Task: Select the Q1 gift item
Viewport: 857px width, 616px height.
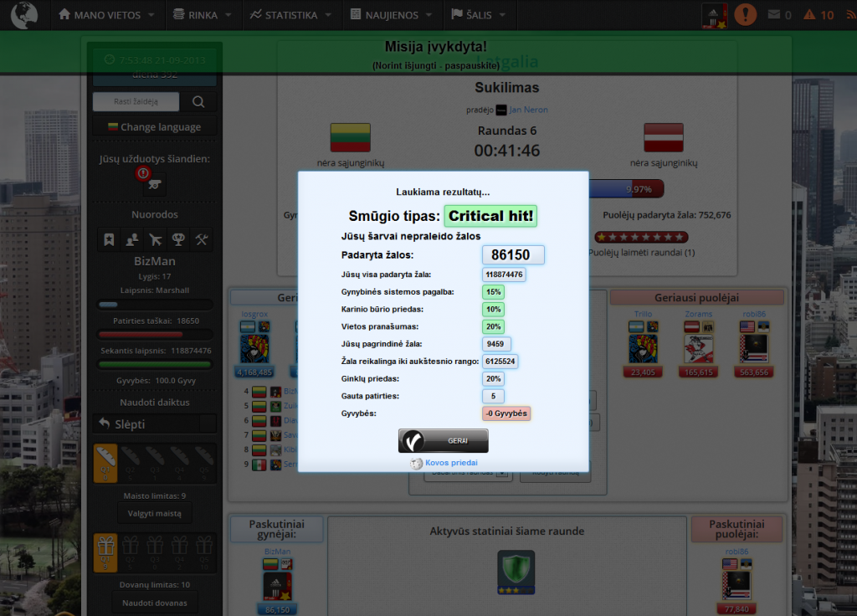Action: coord(105,552)
